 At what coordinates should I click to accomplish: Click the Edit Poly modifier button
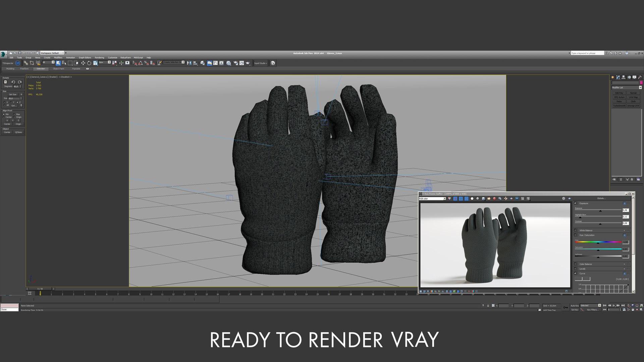click(x=619, y=93)
